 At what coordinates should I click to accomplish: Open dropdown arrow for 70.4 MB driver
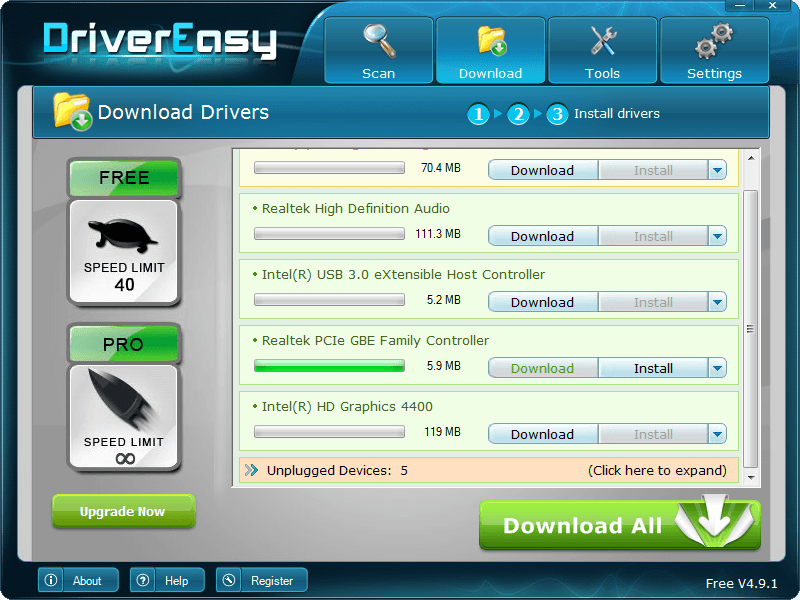pos(717,170)
